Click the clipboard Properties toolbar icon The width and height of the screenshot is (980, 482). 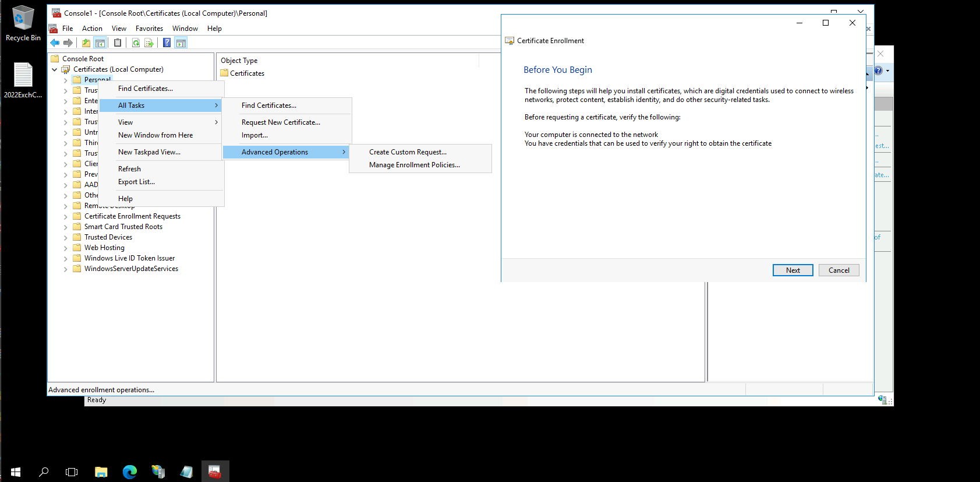point(118,43)
